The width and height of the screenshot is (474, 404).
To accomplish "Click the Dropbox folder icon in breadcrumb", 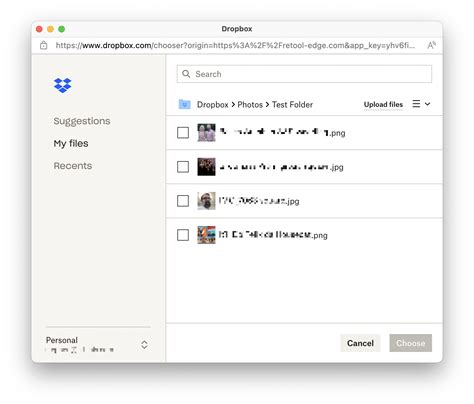I will (x=184, y=104).
